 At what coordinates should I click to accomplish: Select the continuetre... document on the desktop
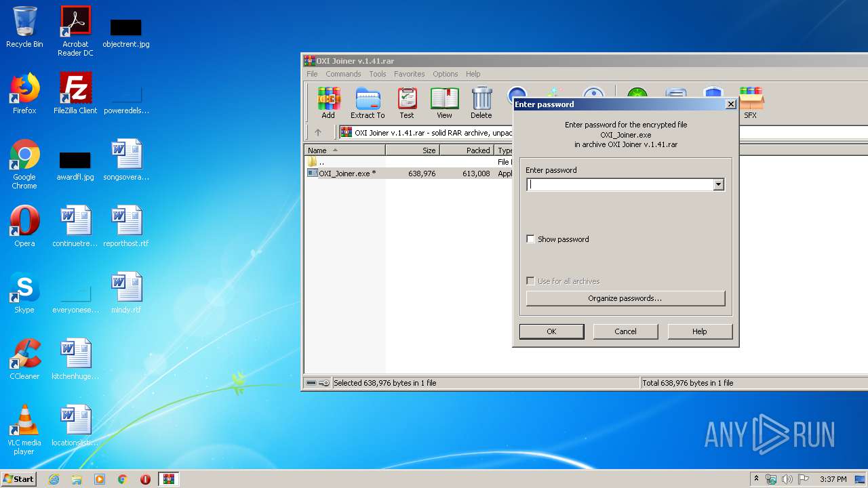coord(75,226)
